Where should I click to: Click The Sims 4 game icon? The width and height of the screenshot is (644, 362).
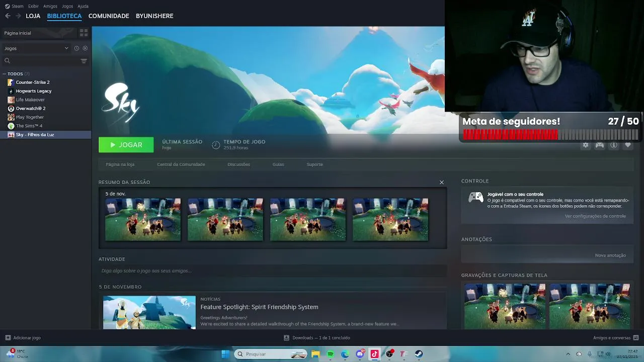pyautogui.click(x=11, y=126)
